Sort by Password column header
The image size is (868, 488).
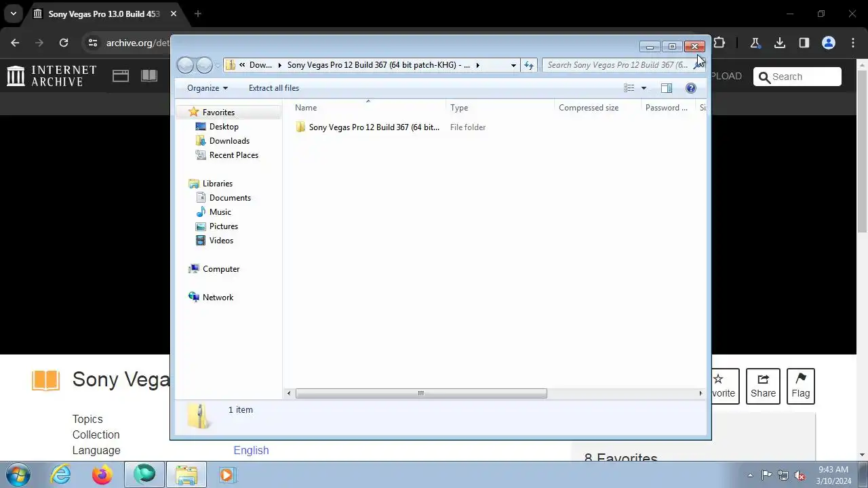point(668,108)
